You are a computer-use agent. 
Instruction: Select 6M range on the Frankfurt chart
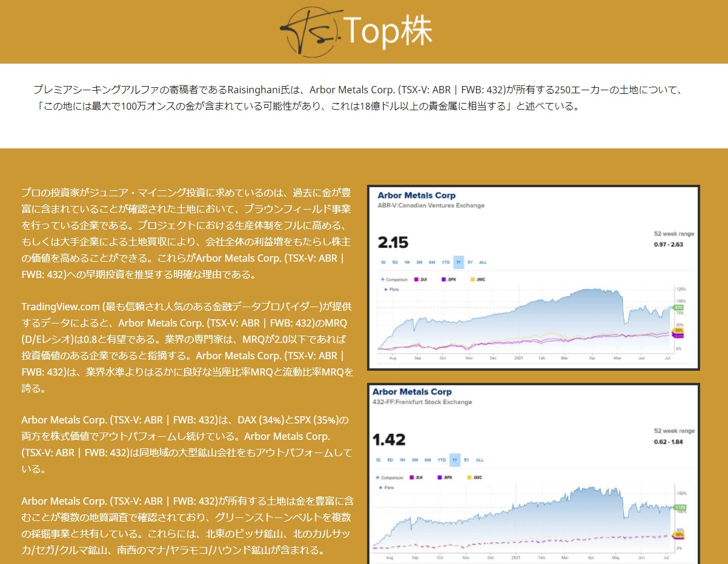click(x=428, y=460)
